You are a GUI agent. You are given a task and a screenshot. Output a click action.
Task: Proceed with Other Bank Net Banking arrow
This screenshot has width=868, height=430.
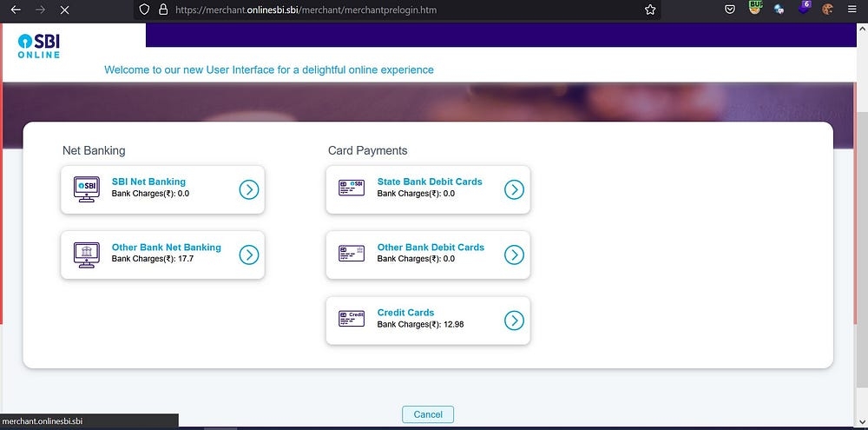[x=249, y=255]
